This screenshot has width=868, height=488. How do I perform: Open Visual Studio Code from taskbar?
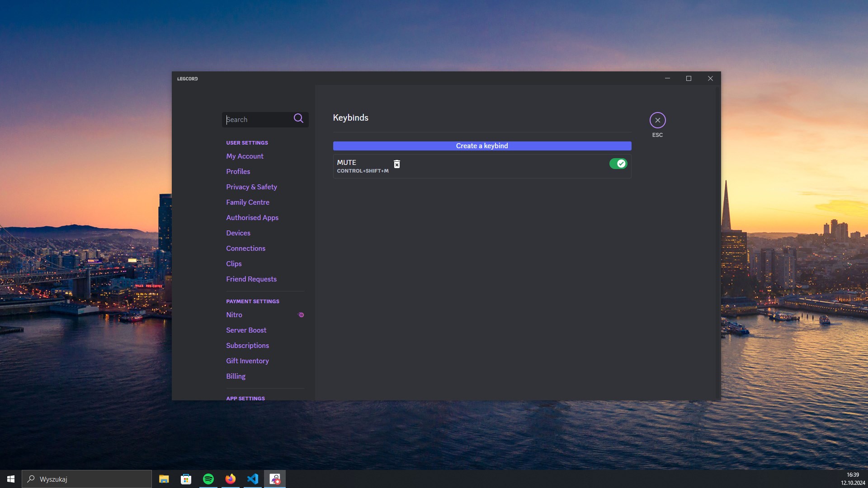pos(253,479)
